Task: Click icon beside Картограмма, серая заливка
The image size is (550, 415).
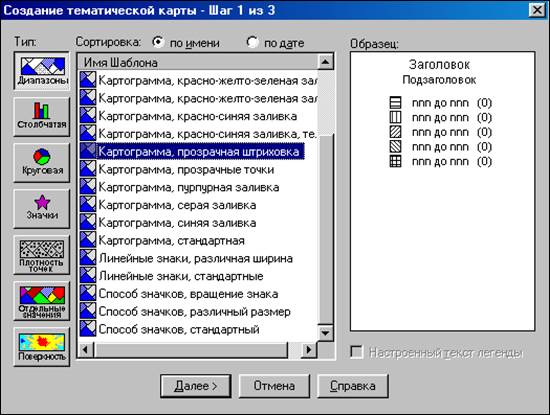Action: (88, 204)
